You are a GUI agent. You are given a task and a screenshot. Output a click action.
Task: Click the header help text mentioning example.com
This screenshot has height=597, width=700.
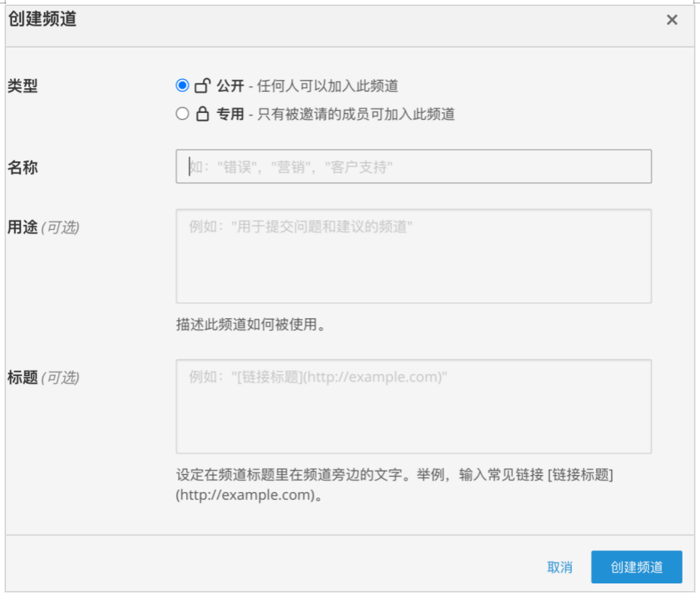click(395, 485)
